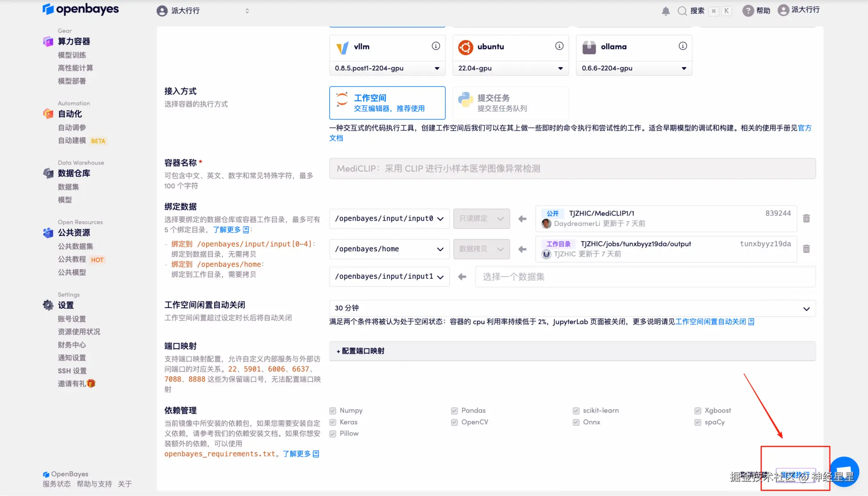
Task: Click the ollama info icon
Action: pyautogui.click(x=683, y=46)
